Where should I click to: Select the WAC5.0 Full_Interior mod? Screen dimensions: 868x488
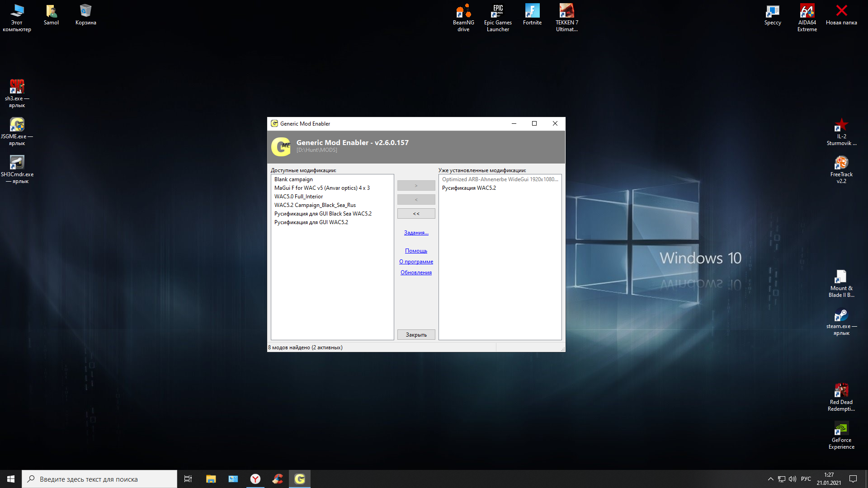point(332,197)
